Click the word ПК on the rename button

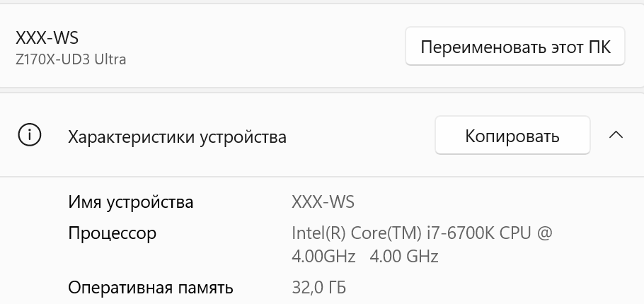[x=599, y=47]
